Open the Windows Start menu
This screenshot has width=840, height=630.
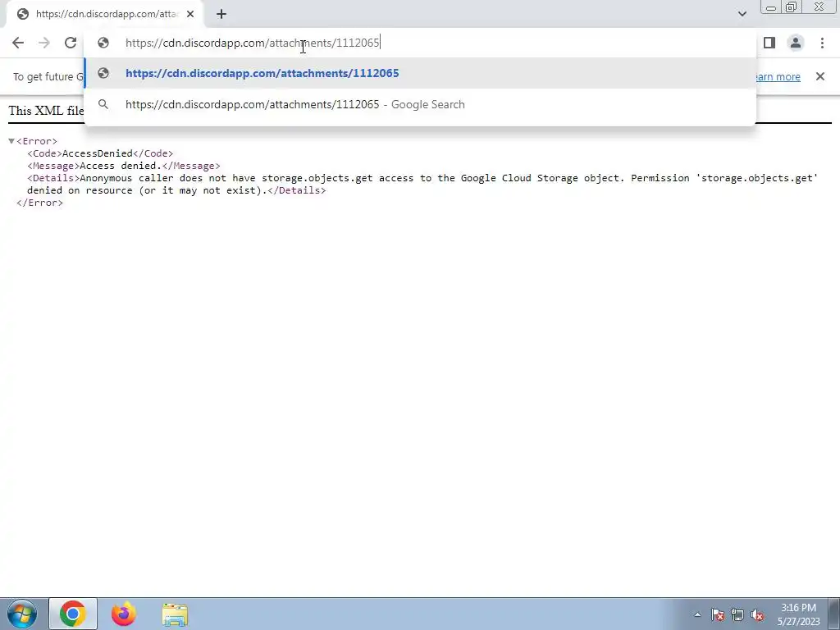(x=22, y=614)
